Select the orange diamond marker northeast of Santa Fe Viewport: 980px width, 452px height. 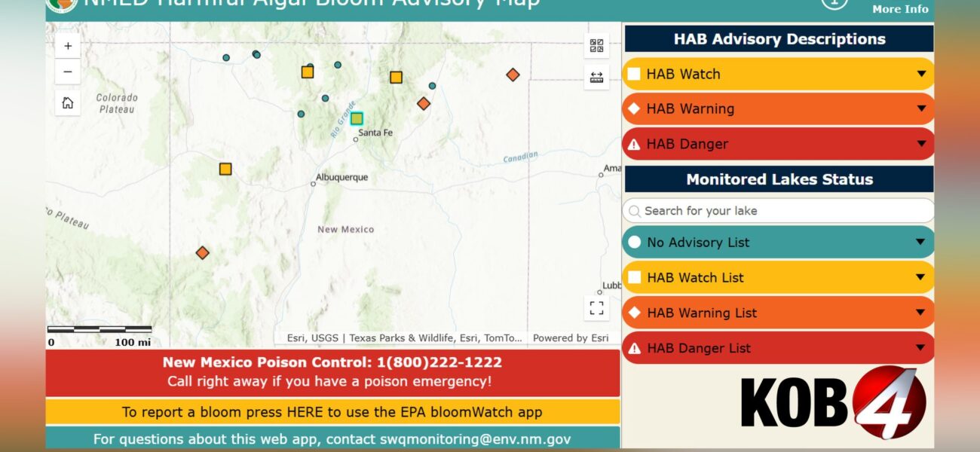click(x=424, y=103)
